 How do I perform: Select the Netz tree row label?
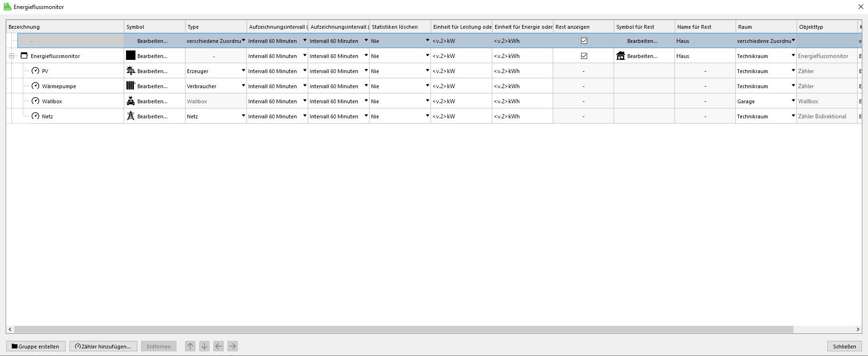pos(47,116)
